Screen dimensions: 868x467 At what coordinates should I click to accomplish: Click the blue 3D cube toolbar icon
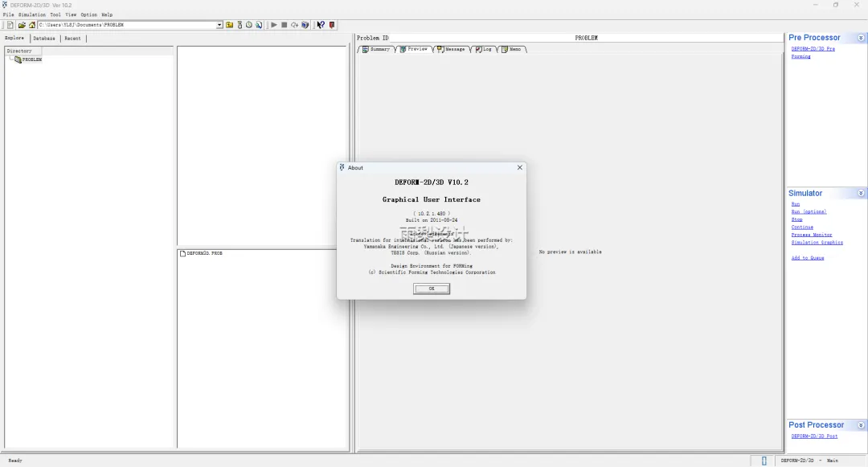[305, 25]
